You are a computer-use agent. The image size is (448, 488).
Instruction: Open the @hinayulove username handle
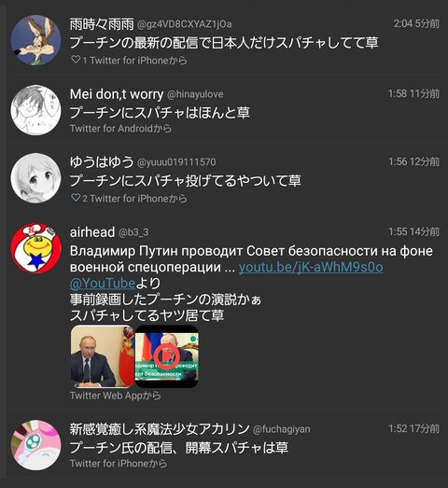pos(195,94)
